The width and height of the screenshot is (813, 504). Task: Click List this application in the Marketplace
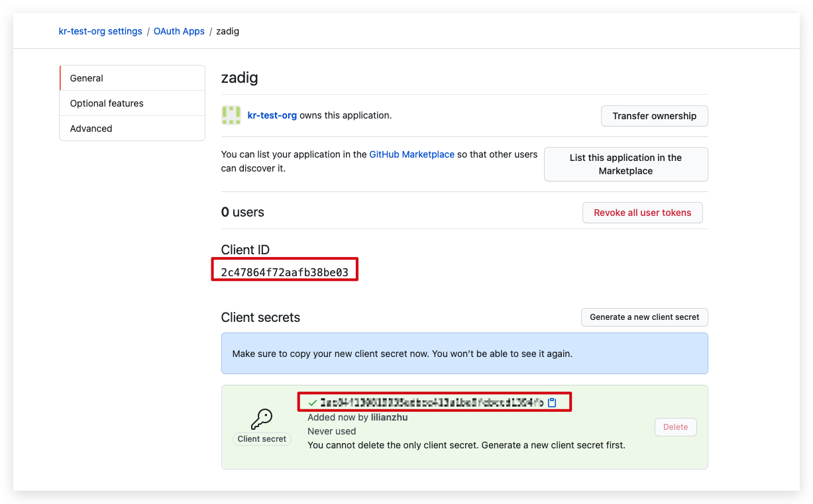point(625,164)
